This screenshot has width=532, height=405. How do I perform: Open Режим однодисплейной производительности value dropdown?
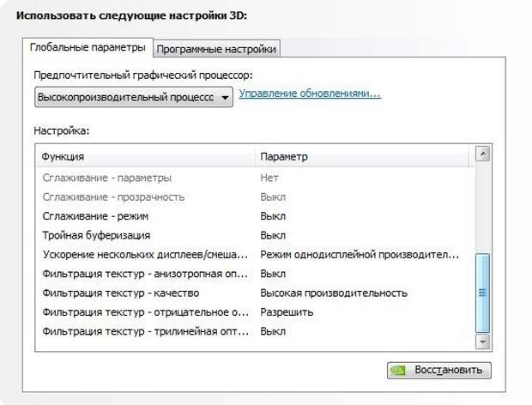tap(360, 255)
